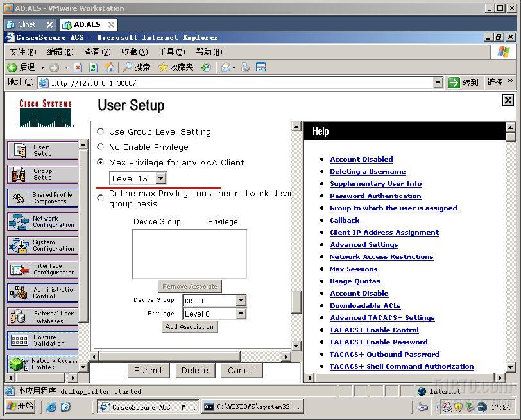
Task: Open the Password Authentication help link
Action: click(x=375, y=196)
